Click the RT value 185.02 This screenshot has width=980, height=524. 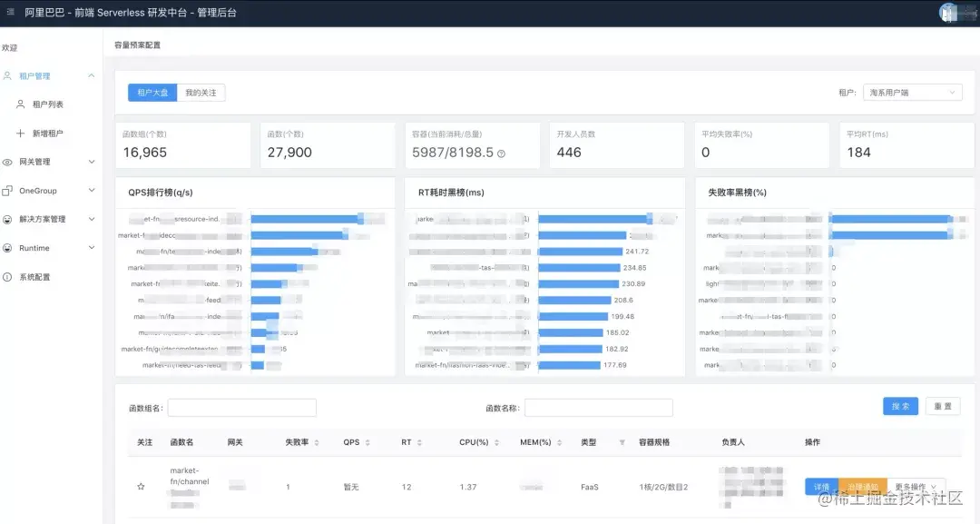pyautogui.click(x=618, y=332)
